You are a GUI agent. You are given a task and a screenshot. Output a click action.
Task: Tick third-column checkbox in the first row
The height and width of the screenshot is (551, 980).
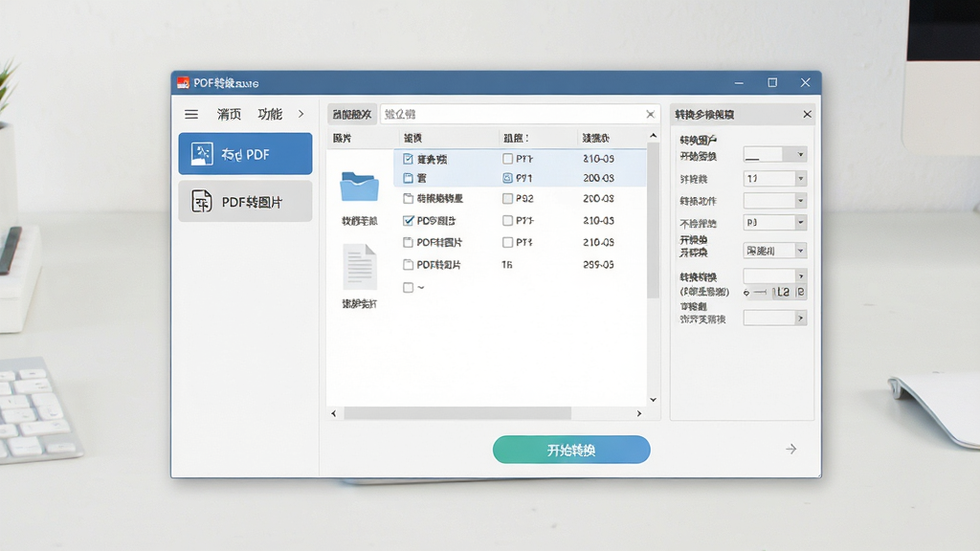point(507,159)
